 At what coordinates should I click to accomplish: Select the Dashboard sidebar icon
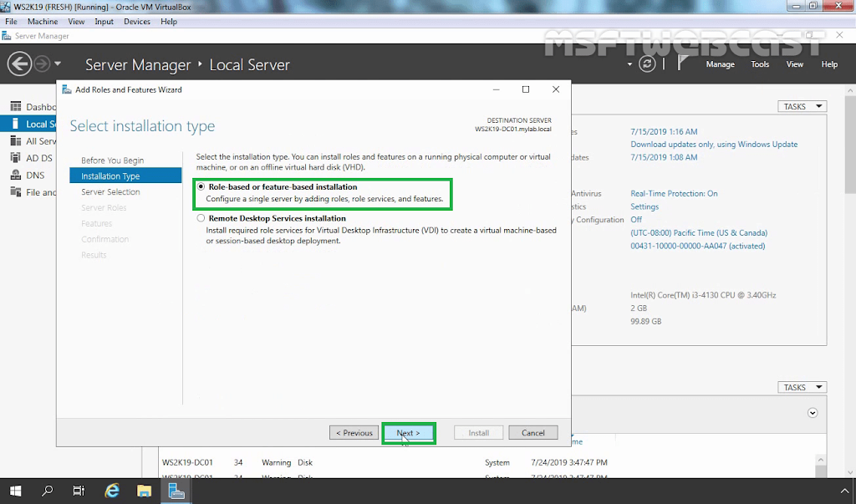[x=16, y=106]
